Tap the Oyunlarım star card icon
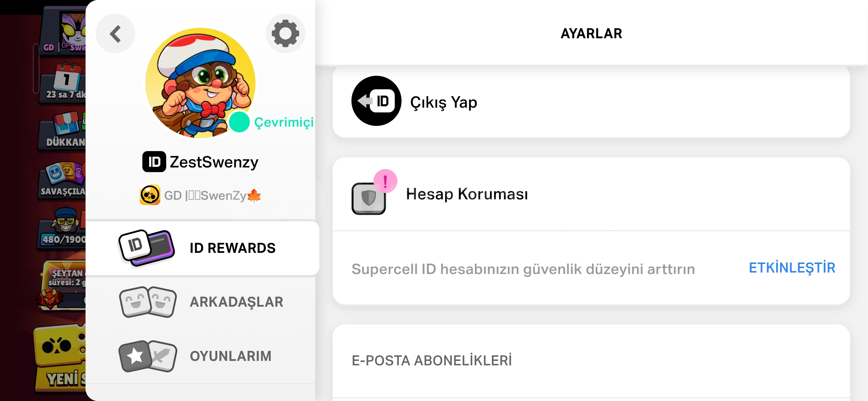 (148, 356)
